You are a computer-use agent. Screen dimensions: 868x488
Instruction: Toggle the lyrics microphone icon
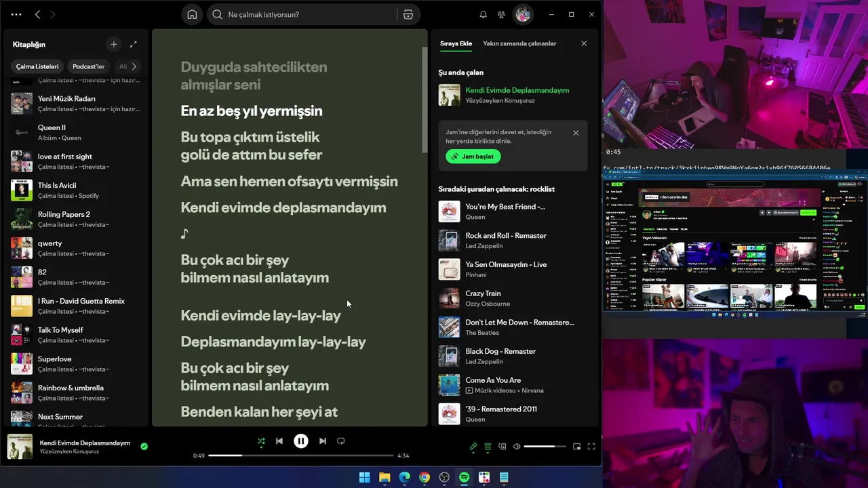click(473, 447)
